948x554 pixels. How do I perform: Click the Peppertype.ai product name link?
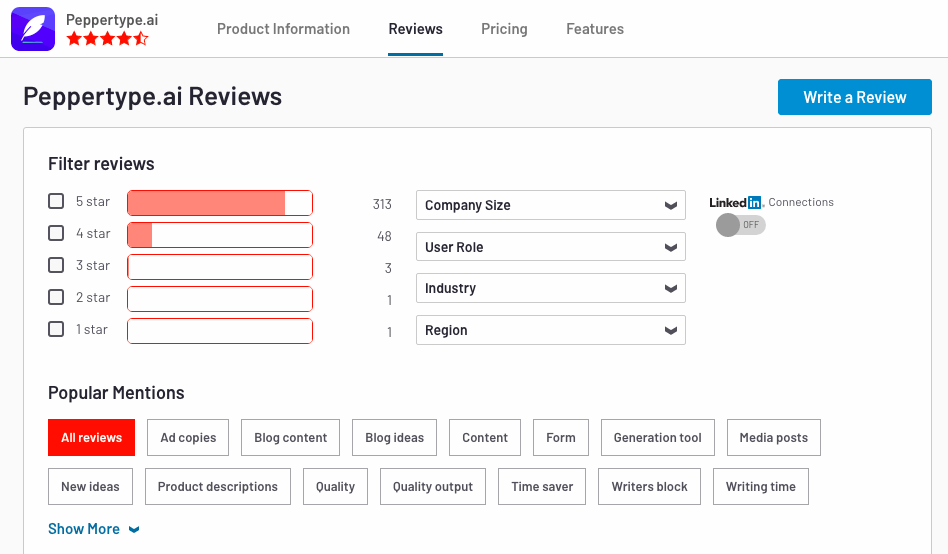(x=112, y=20)
